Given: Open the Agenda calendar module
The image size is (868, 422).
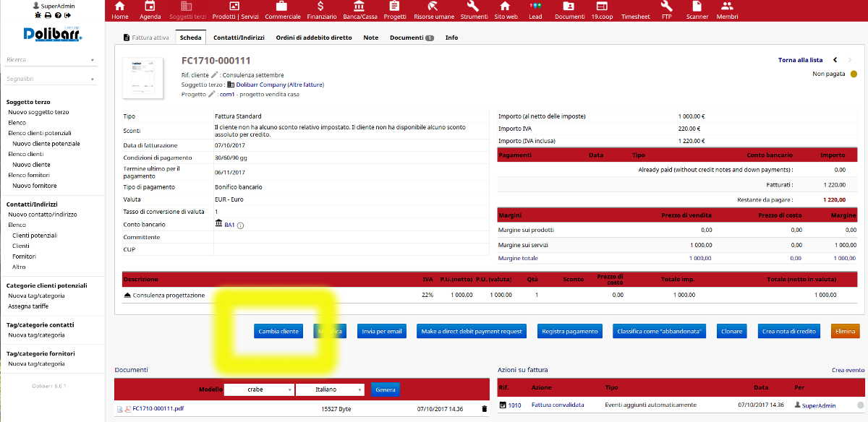Looking at the screenshot, I should click(x=150, y=10).
